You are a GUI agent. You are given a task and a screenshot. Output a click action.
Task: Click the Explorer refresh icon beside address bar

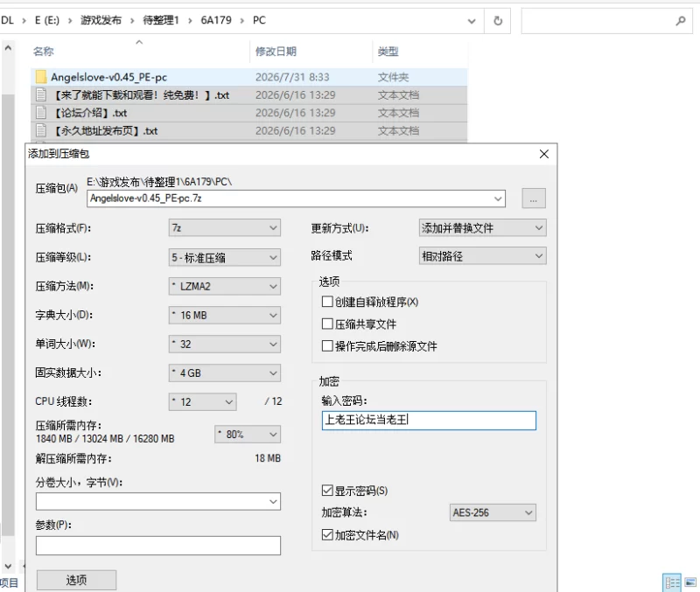tap(498, 20)
